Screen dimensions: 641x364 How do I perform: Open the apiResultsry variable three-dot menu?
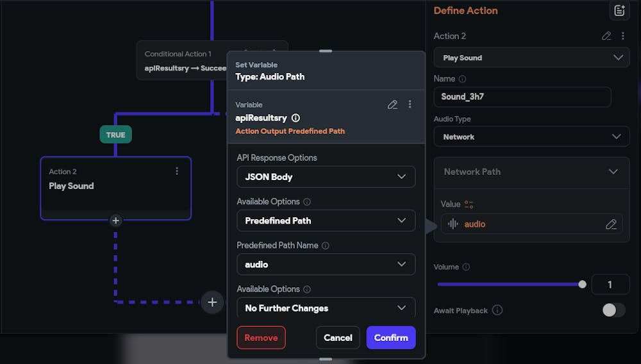(410, 104)
